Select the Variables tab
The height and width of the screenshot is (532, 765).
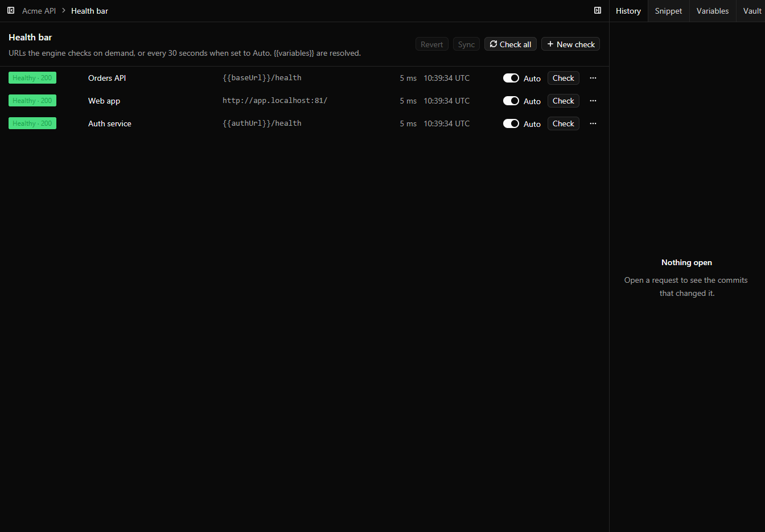(x=713, y=11)
